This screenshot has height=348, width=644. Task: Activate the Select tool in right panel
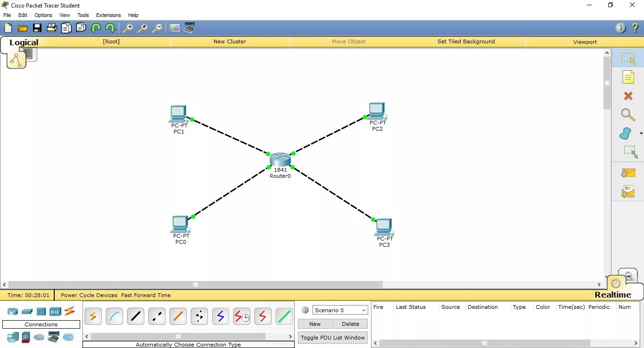point(628,58)
